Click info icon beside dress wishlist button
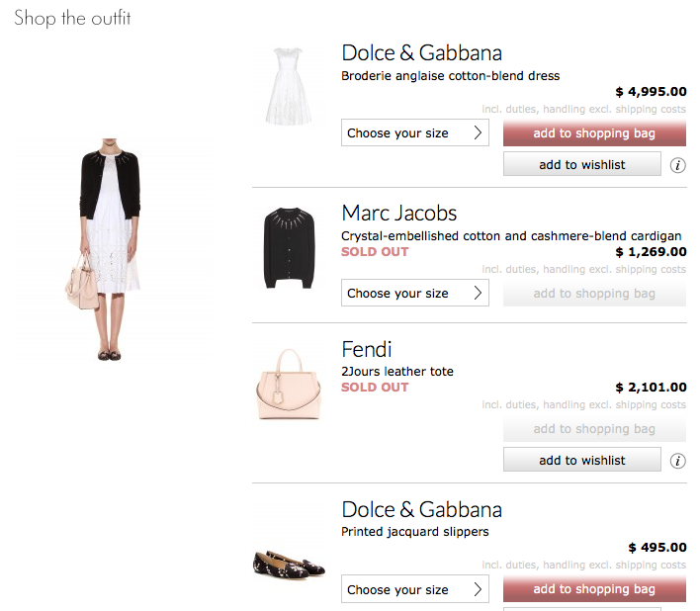Screen dimensions: 700x611 coord(677,165)
